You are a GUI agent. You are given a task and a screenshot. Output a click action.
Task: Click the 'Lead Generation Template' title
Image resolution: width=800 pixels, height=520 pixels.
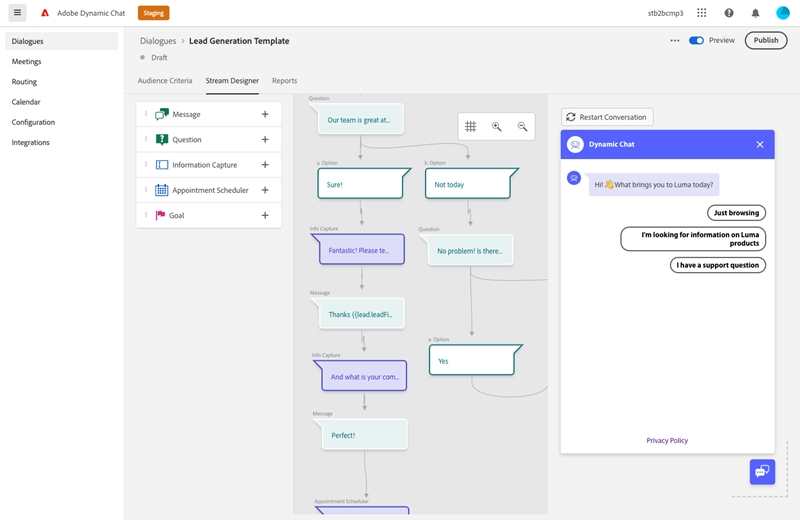[239, 41]
